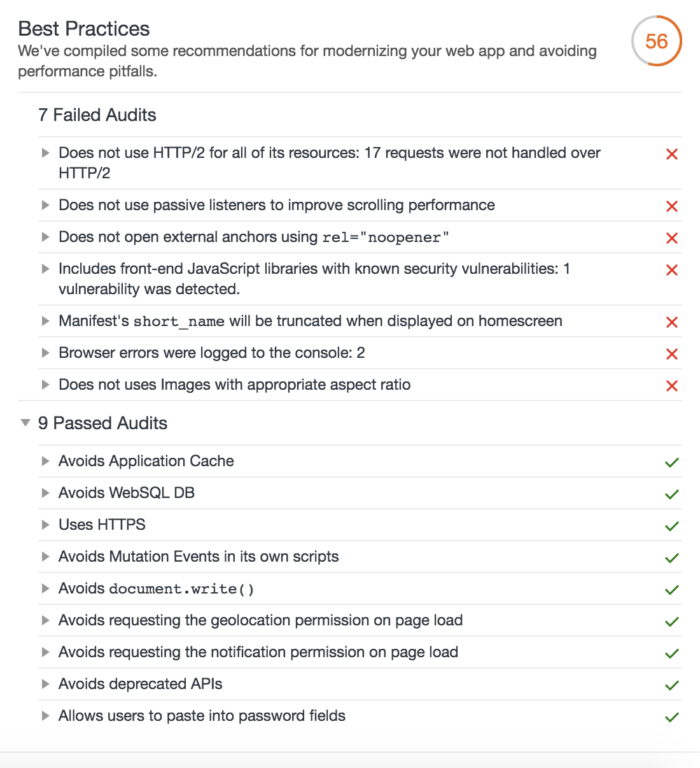
Task: Click the 7 Failed Audits heading
Action: pos(97,115)
